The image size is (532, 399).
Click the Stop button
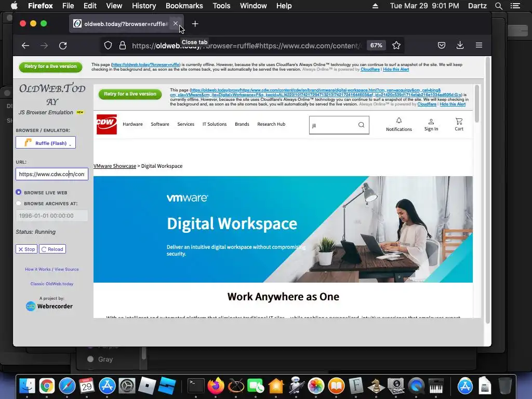pos(26,249)
